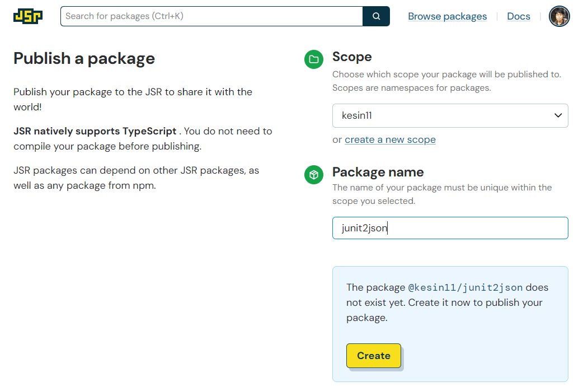Open the user avatar menu

coord(559,16)
